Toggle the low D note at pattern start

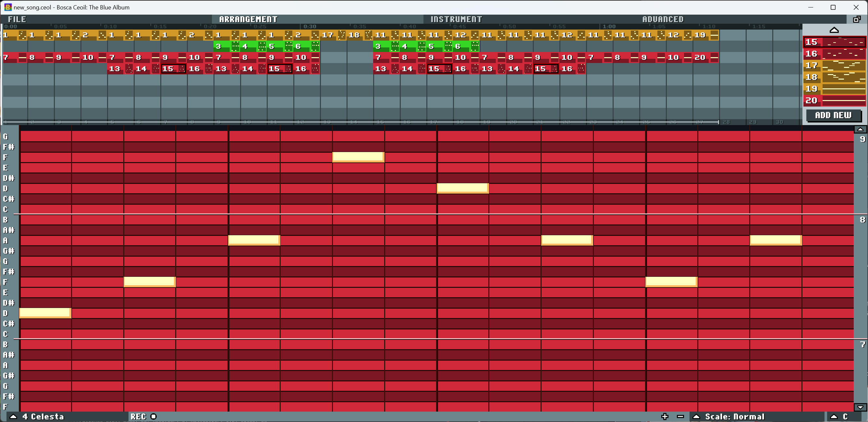point(45,313)
